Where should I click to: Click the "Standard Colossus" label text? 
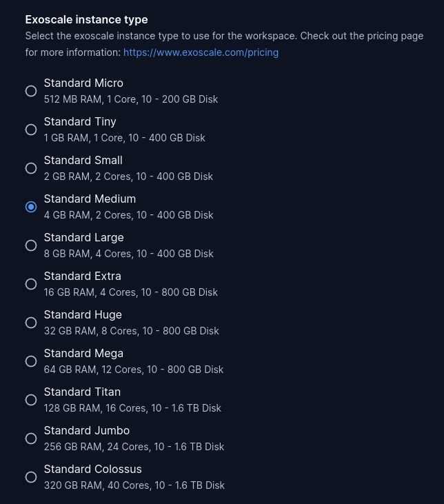coord(92,470)
